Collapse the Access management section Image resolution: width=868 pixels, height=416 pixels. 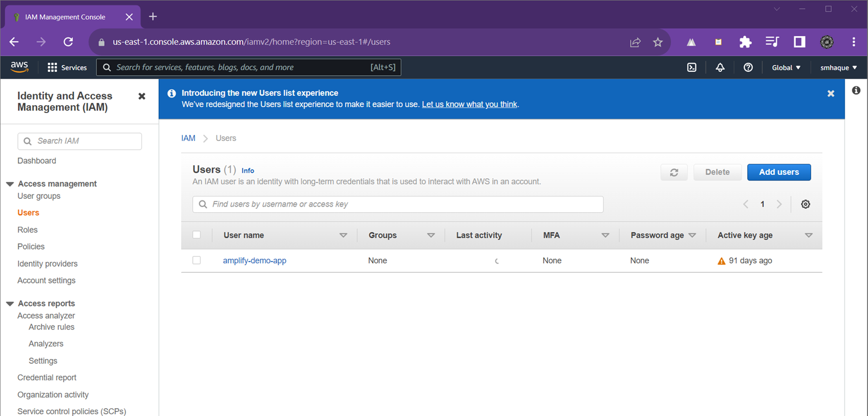tap(10, 184)
